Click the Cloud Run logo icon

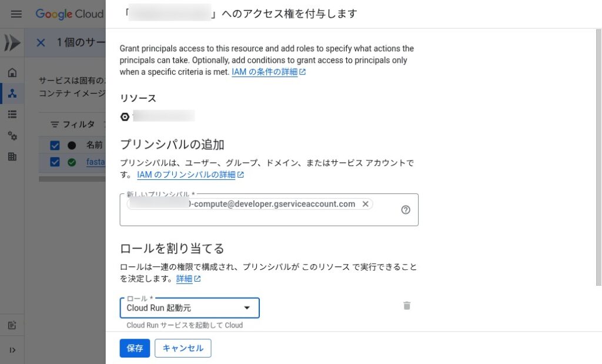(x=12, y=43)
